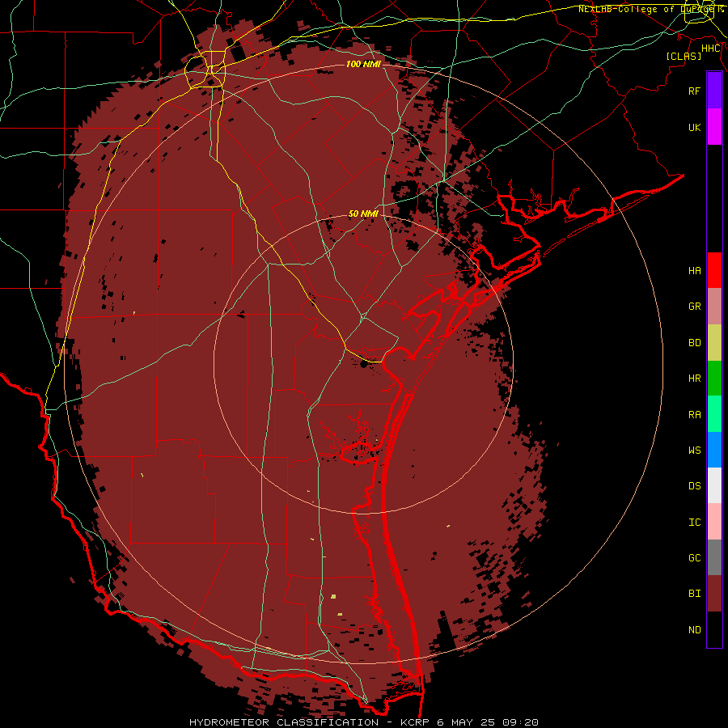The width and height of the screenshot is (728, 728).
Task: Click the [CLAS] units label
Action: point(684,56)
